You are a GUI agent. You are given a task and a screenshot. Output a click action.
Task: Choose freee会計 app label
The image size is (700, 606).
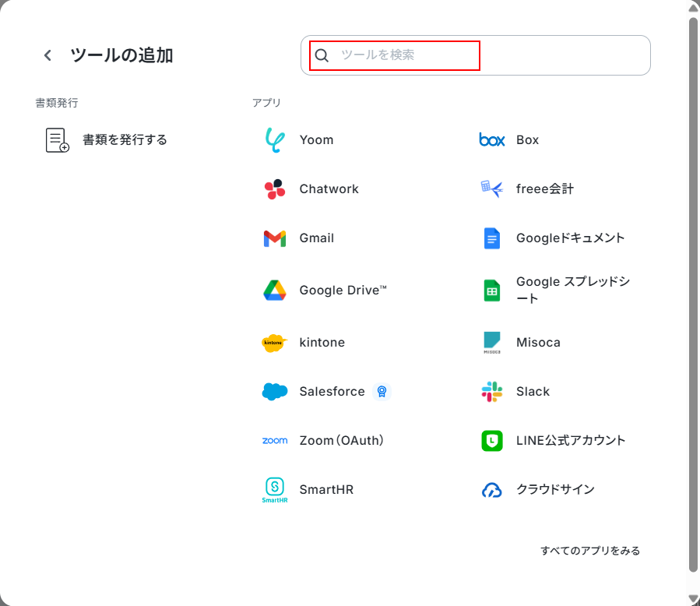click(544, 189)
